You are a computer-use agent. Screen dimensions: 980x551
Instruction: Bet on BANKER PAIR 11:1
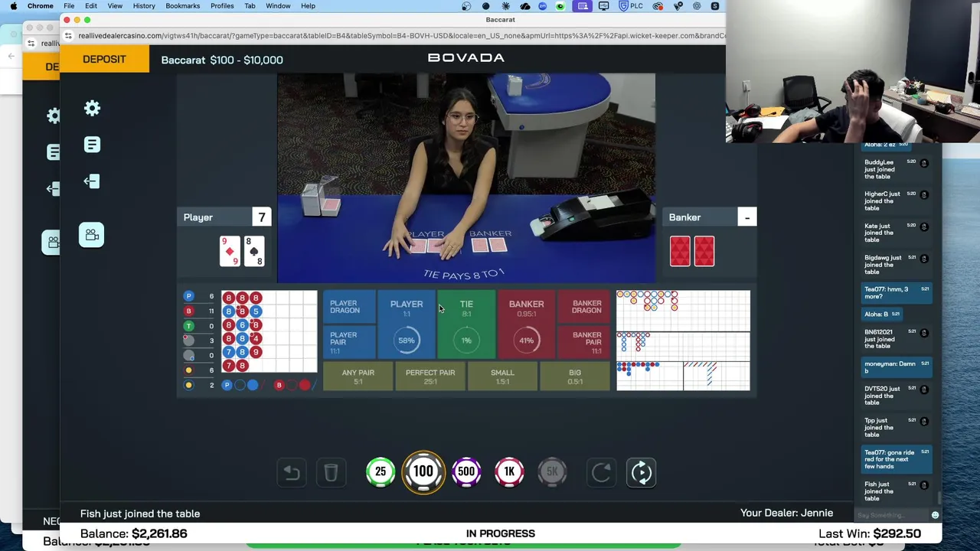[x=583, y=341]
